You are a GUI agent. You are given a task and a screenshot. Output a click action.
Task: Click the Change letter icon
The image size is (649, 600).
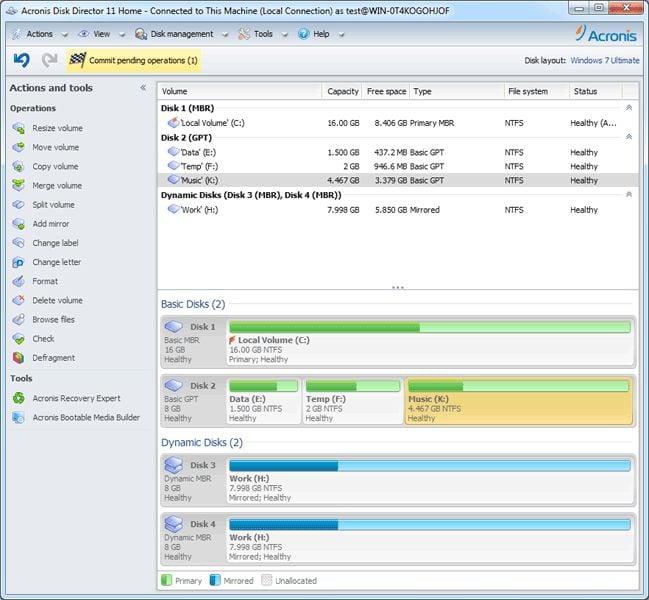pos(19,262)
